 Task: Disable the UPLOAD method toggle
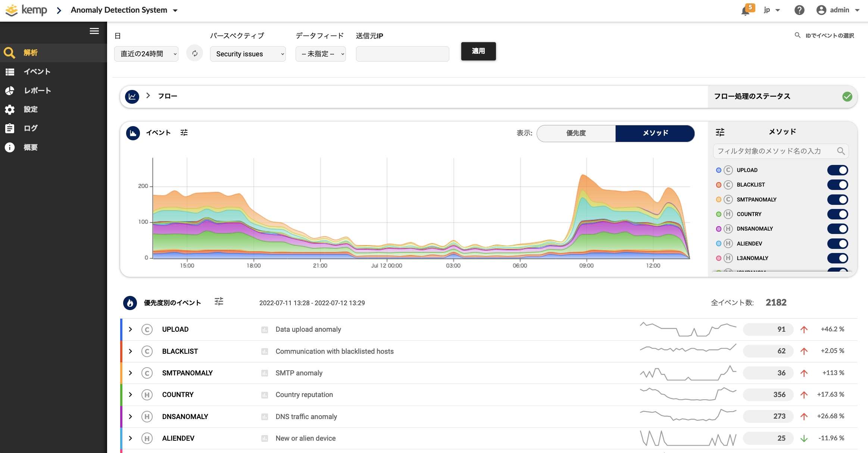(x=837, y=170)
